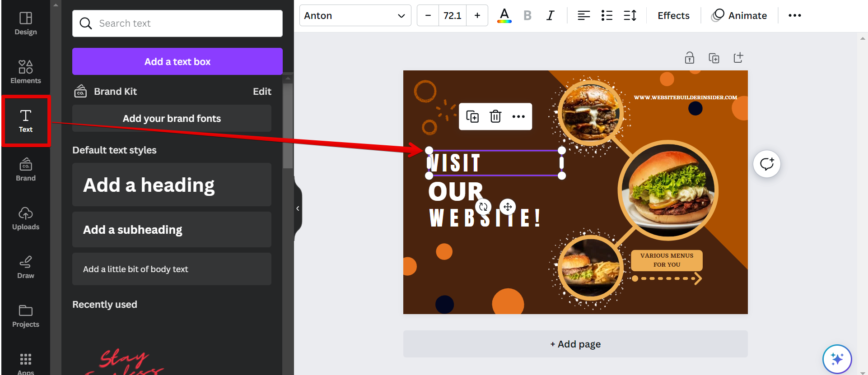Open the Uploads sidebar panel
Image resolution: width=868 pixels, height=375 pixels.
click(26, 218)
